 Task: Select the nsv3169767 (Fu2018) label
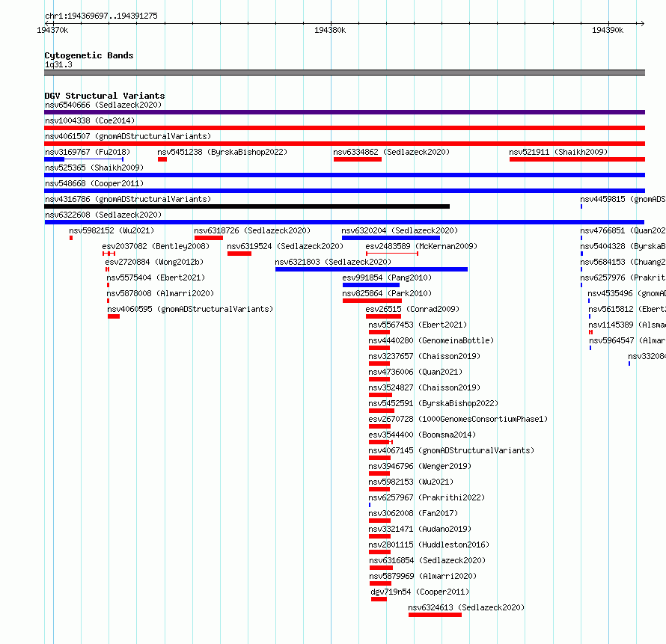88,152
